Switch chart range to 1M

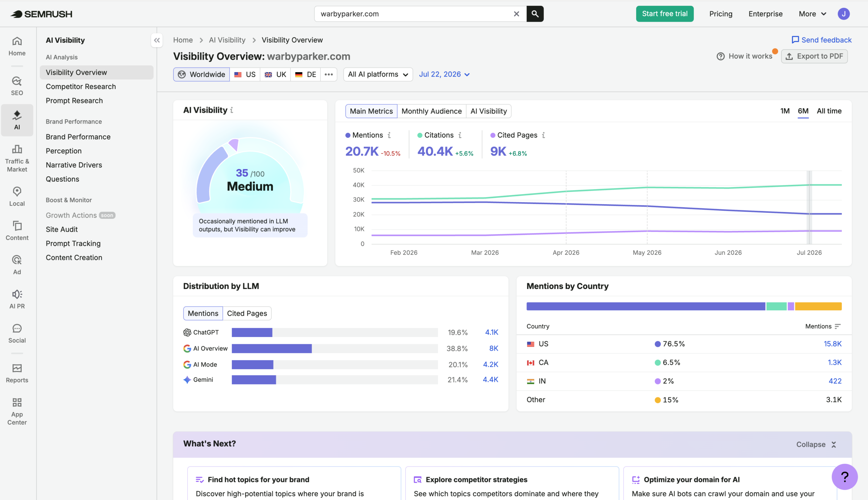click(785, 111)
